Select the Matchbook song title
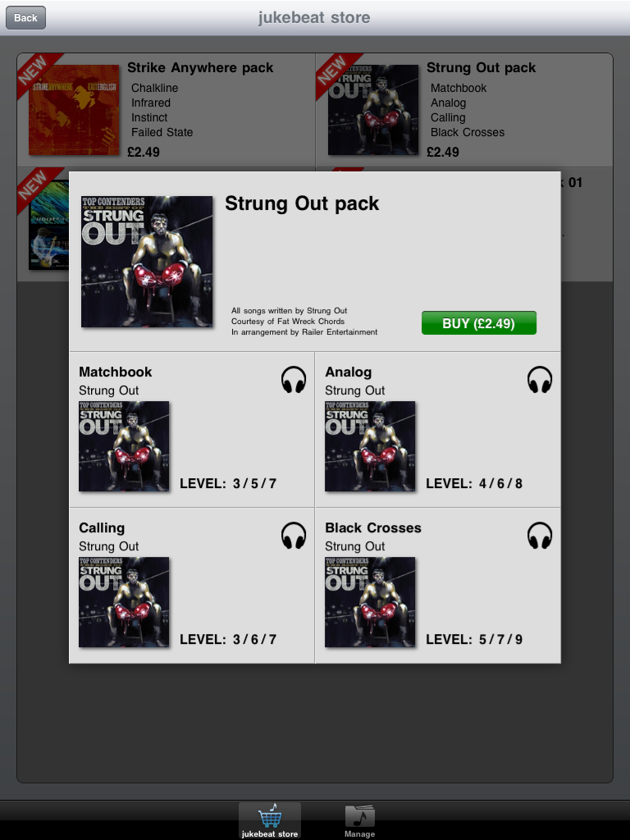 click(115, 372)
